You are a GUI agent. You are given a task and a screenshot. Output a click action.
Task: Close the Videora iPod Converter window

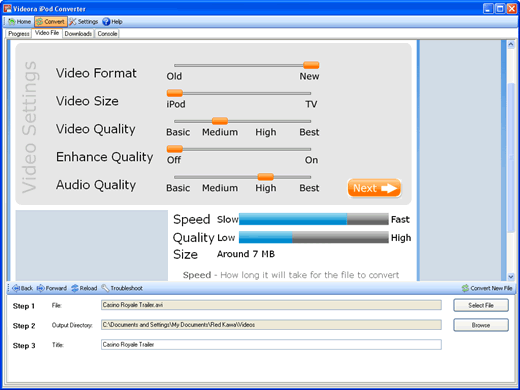pos(511,8)
